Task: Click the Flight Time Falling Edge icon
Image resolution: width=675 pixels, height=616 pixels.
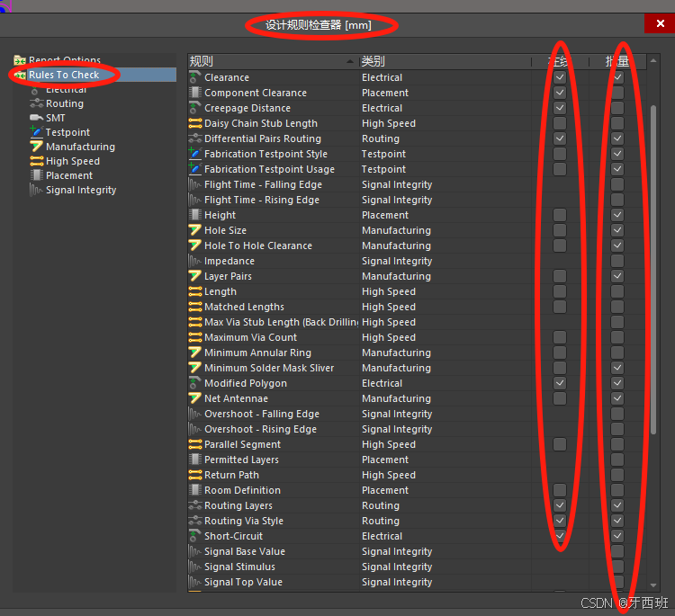Action: (x=195, y=184)
